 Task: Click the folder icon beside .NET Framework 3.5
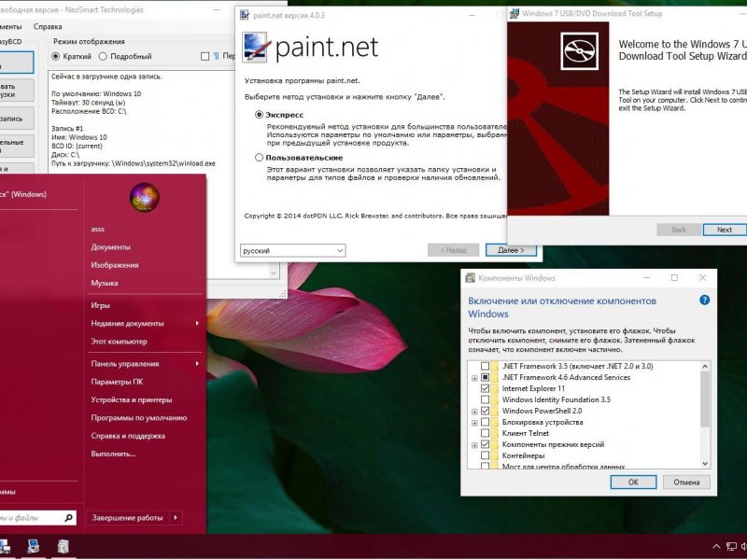(x=495, y=366)
